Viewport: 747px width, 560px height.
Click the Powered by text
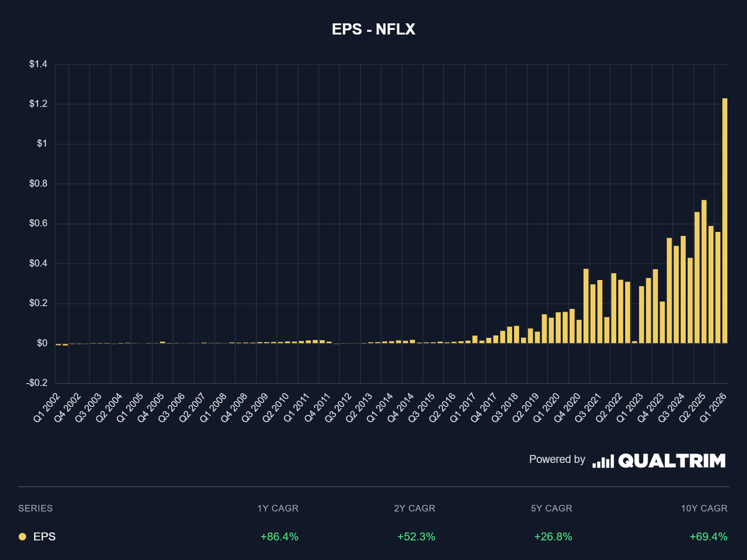tap(557, 460)
